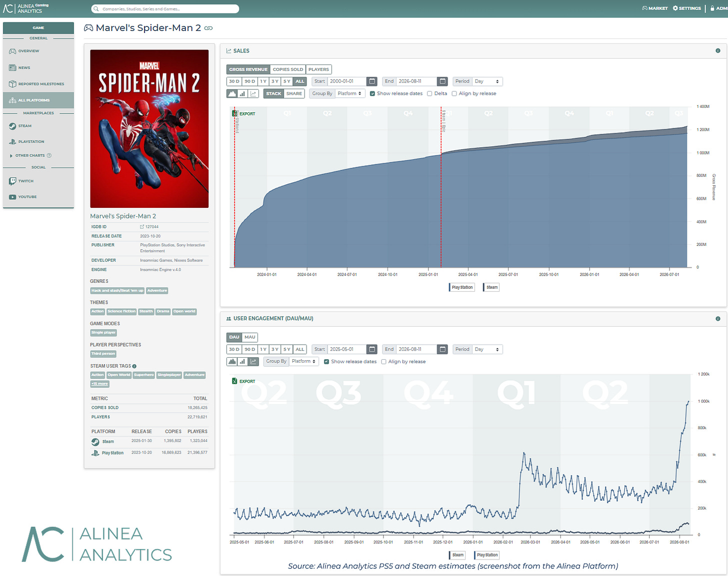The height and width of the screenshot is (576, 728).
Task: Click the Steam platform icon in the table
Action: [95, 442]
